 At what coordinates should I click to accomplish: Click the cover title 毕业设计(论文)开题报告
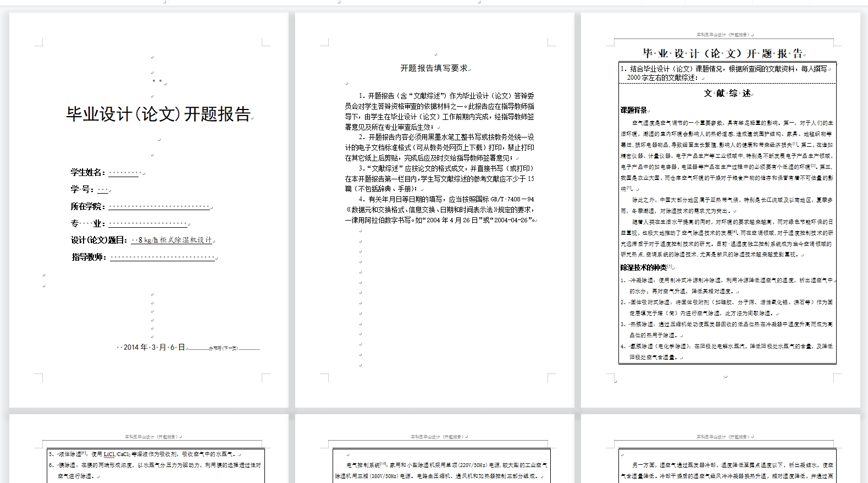(x=158, y=114)
